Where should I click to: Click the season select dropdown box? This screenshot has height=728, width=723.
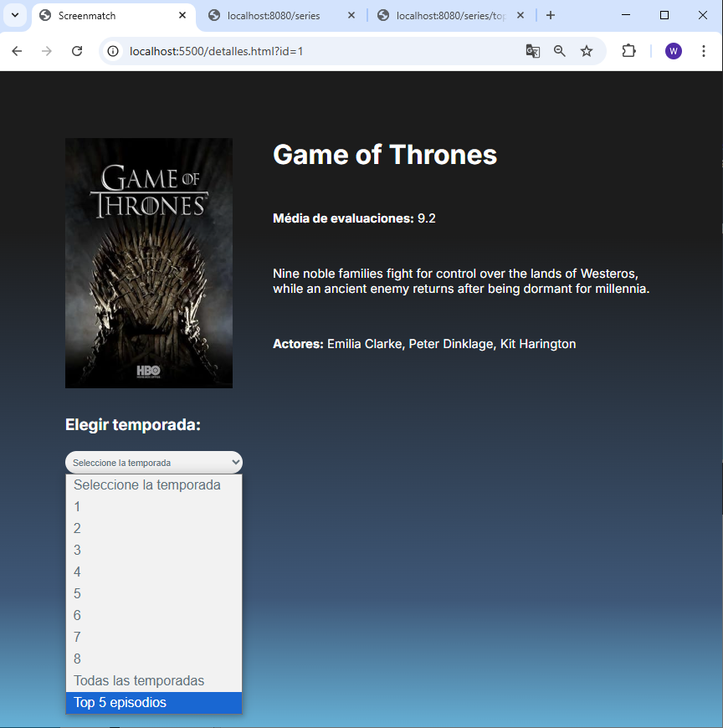pyautogui.click(x=154, y=463)
